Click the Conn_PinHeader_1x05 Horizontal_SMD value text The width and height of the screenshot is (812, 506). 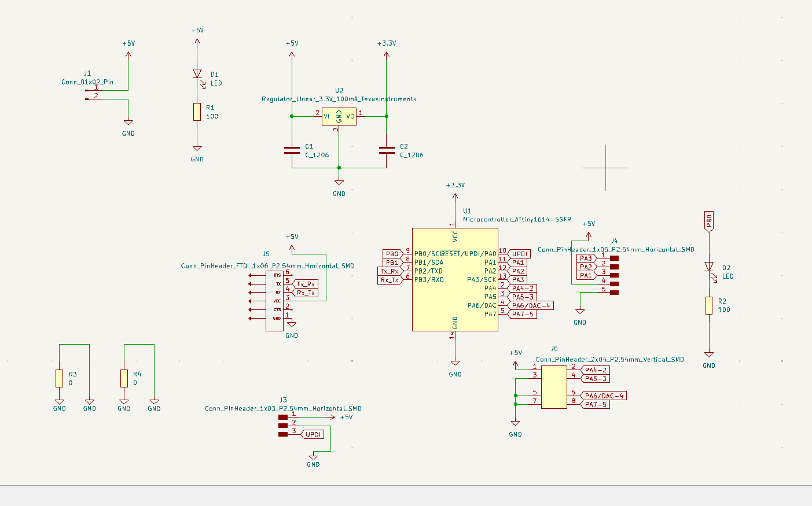616,250
